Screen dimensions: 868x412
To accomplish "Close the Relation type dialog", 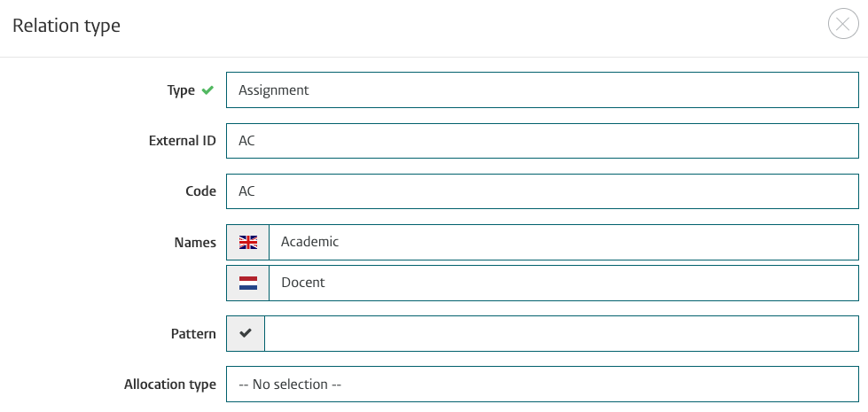I will (843, 24).
